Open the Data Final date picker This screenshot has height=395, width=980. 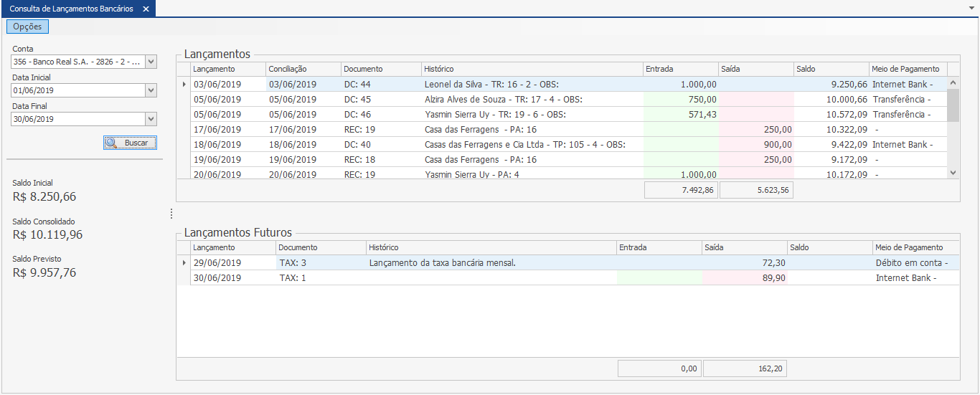tap(151, 119)
